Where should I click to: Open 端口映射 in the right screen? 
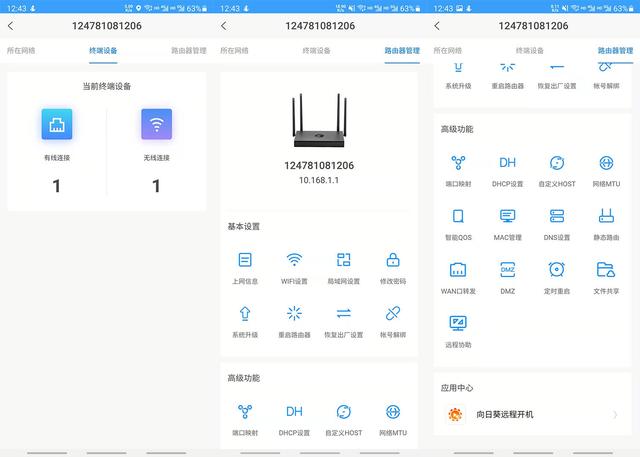tap(458, 171)
